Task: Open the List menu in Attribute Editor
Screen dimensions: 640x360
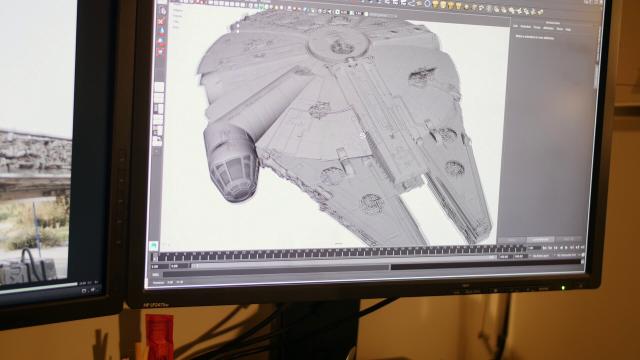Action: click(x=515, y=26)
